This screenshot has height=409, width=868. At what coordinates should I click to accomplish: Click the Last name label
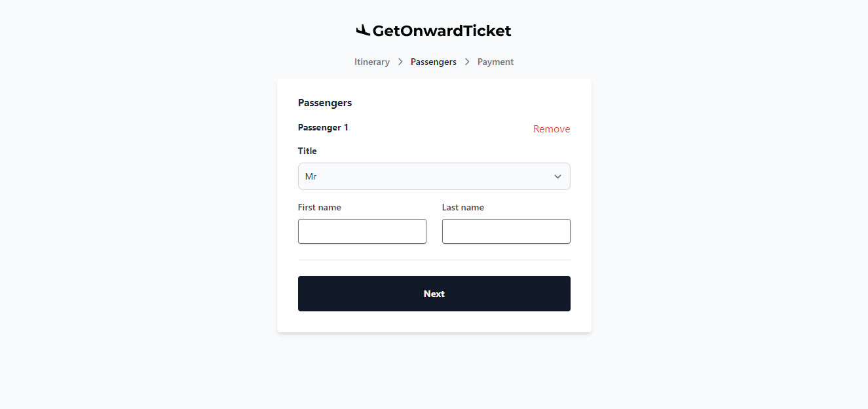click(x=463, y=207)
